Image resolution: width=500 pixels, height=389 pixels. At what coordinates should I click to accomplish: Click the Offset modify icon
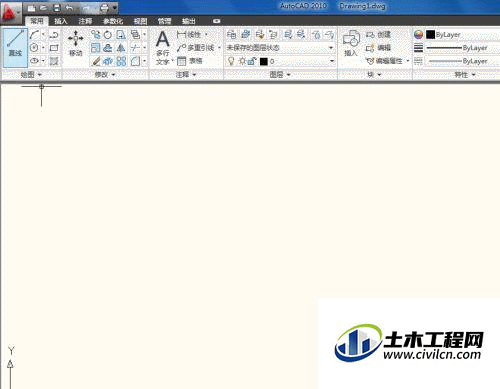click(108, 48)
